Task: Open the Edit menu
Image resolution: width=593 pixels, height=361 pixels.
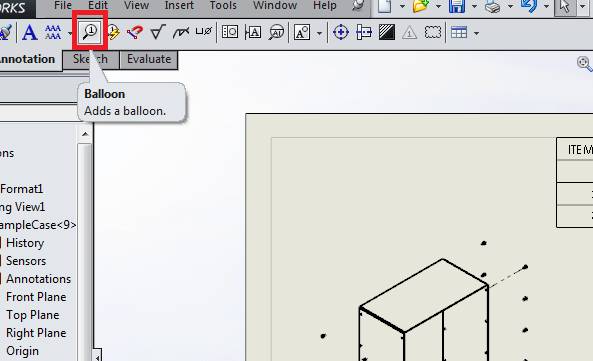Action: (98, 5)
